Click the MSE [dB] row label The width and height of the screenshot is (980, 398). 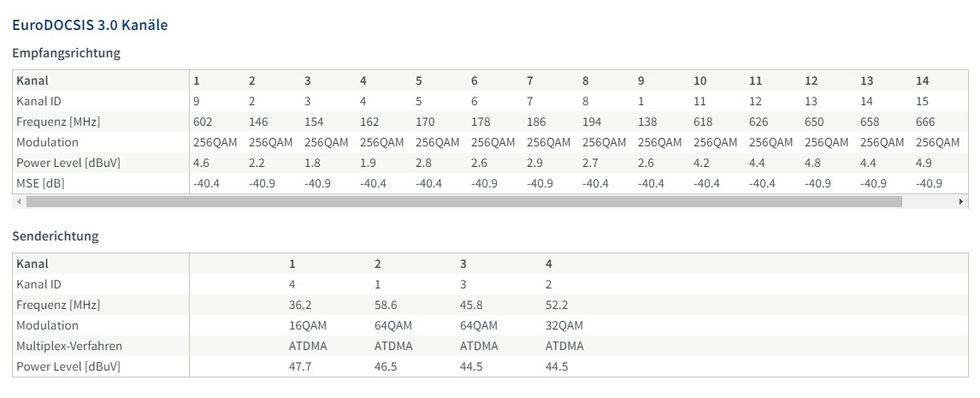point(41,184)
